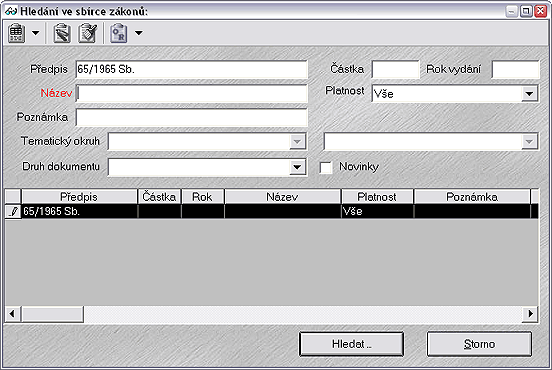Close the search dialog with red X

(540, 11)
